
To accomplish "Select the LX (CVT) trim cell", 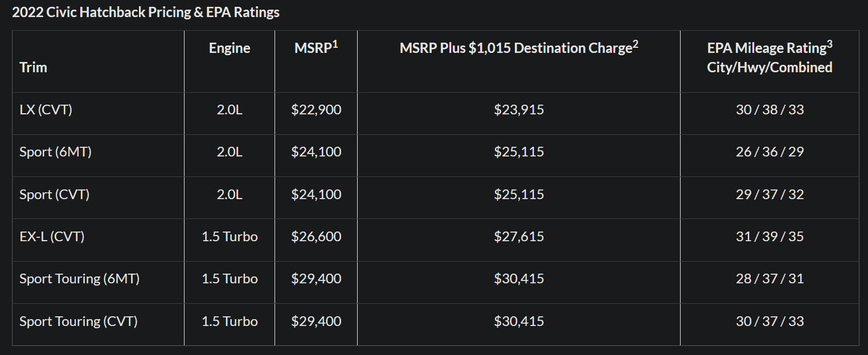I will [x=46, y=110].
